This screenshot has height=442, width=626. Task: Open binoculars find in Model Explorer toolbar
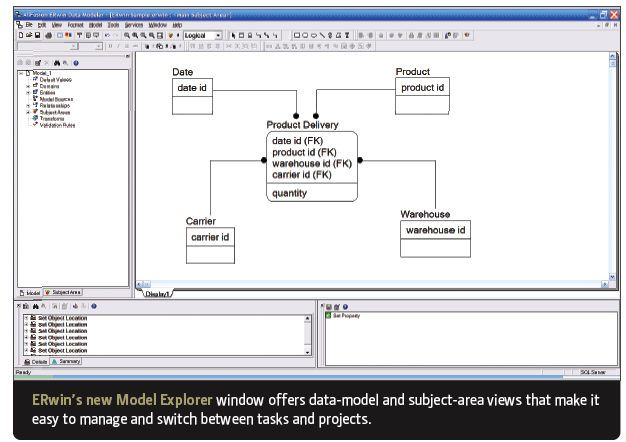[57, 63]
